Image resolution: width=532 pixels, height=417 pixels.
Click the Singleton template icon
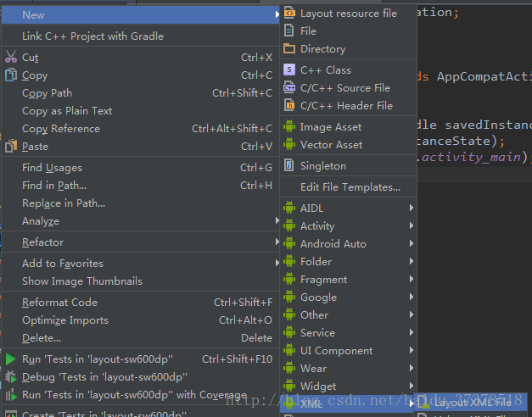pyautogui.click(x=288, y=165)
